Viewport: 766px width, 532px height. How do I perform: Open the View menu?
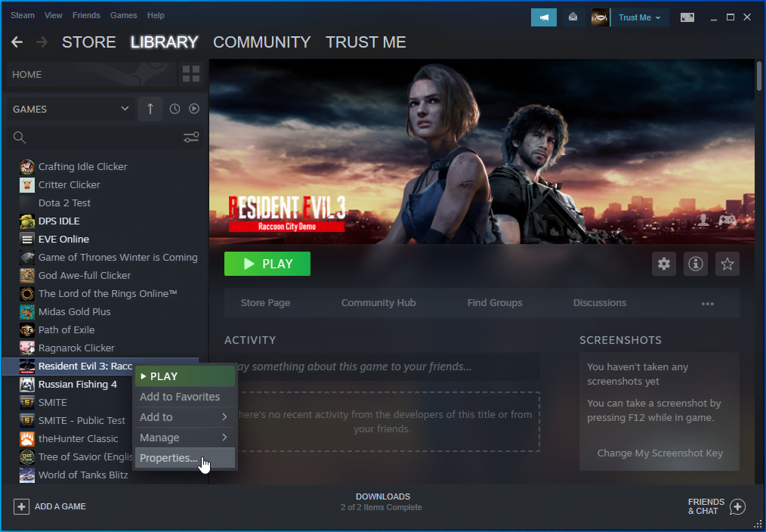[53, 15]
